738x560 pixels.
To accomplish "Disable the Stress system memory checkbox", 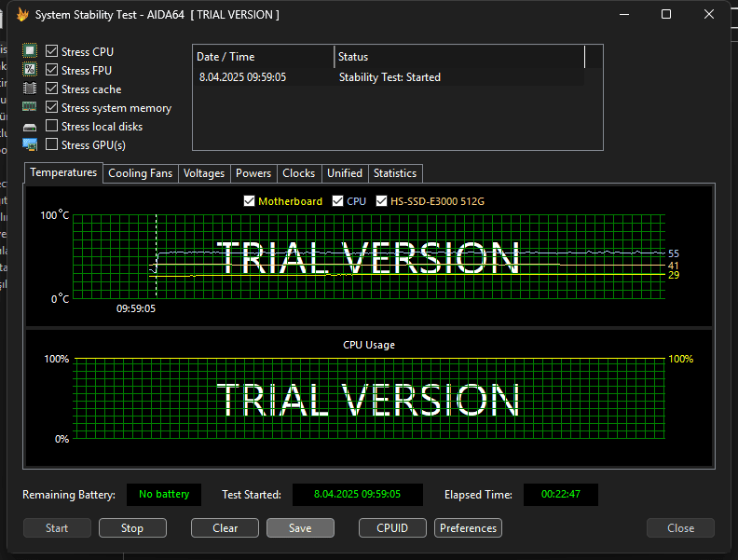I will coord(51,107).
